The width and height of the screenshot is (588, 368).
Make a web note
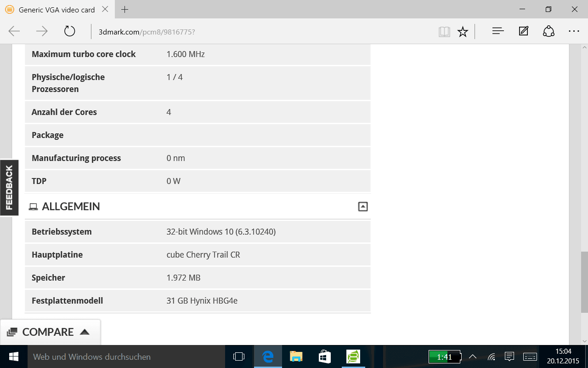point(523,31)
